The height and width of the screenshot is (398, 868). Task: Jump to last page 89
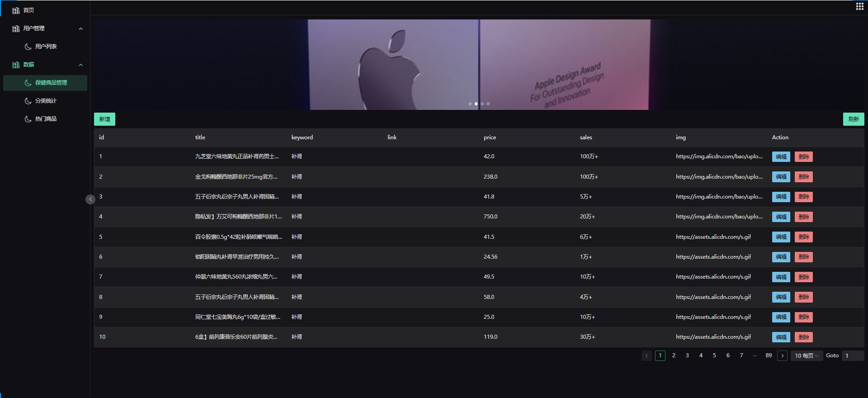tap(769, 355)
